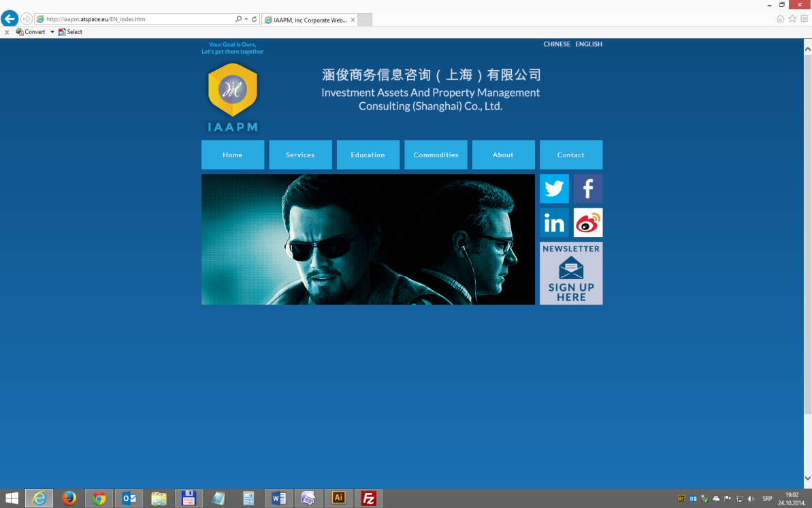Image resolution: width=812 pixels, height=508 pixels.
Task: Open IE Tools gear icon
Action: (804, 19)
